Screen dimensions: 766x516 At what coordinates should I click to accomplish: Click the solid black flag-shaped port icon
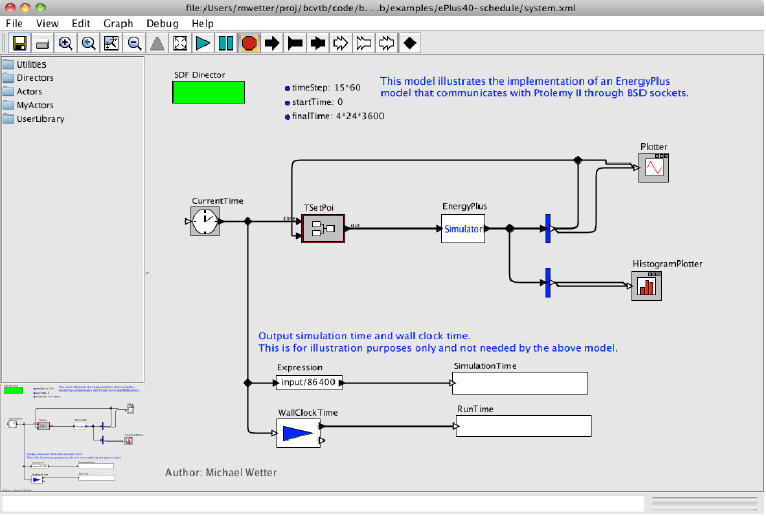295,43
